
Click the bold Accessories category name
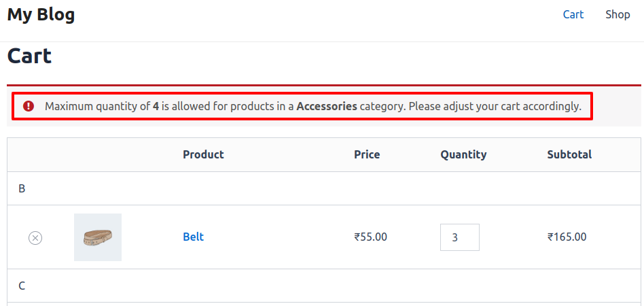pyautogui.click(x=327, y=106)
